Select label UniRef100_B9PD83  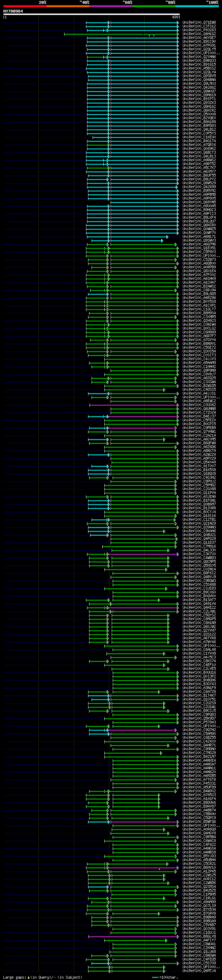[x=199, y=125]
